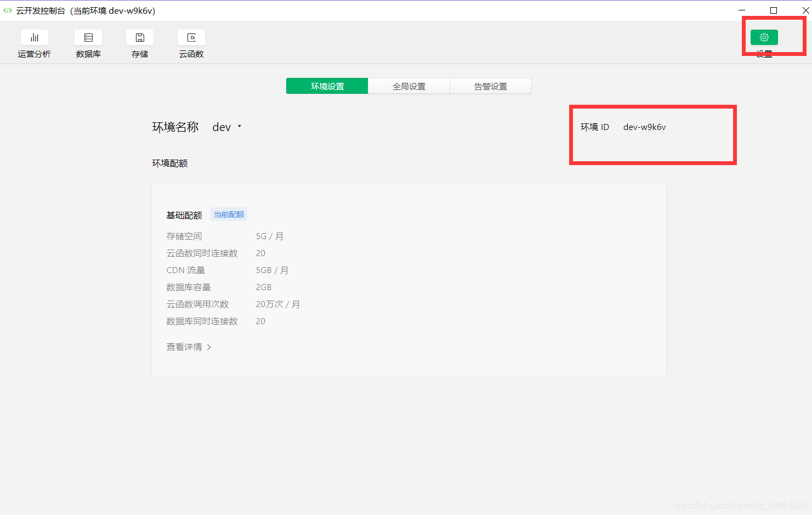The image size is (812, 515).
Task: Select the environment ID value dev-w9k6v
Action: (644, 127)
